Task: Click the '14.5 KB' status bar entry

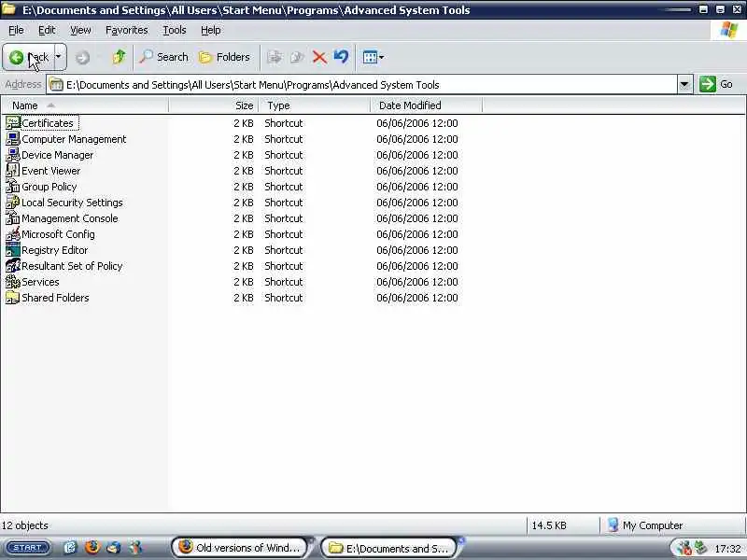Action: [x=549, y=525]
